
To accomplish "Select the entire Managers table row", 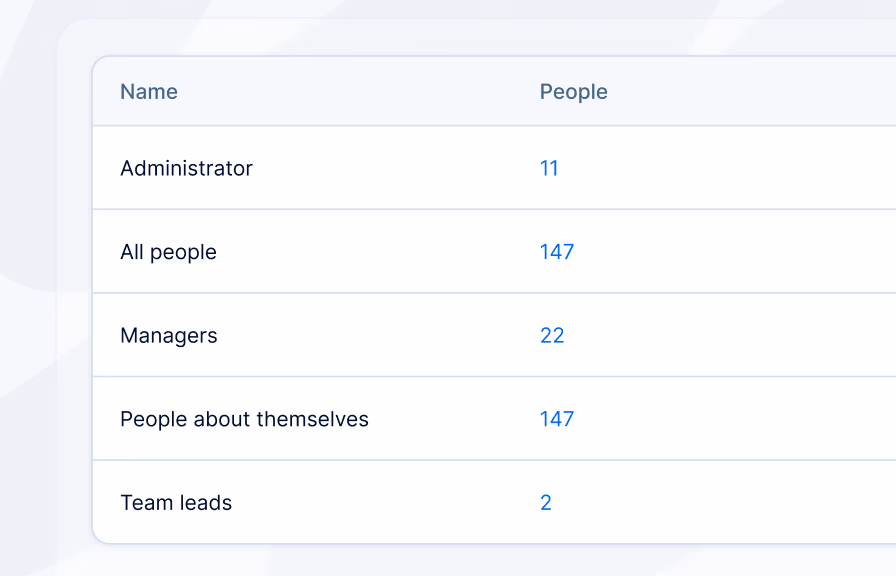I will click(494, 335).
